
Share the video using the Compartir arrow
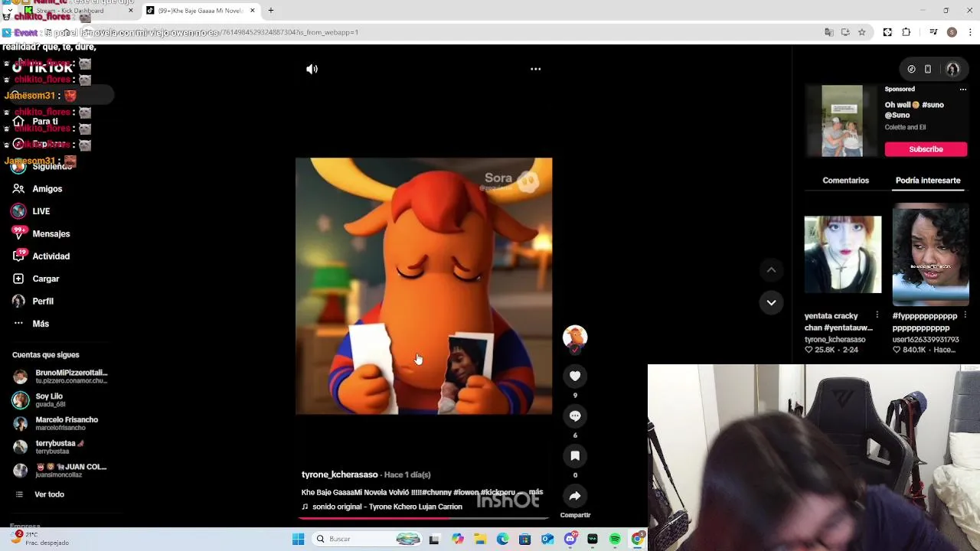coord(575,496)
